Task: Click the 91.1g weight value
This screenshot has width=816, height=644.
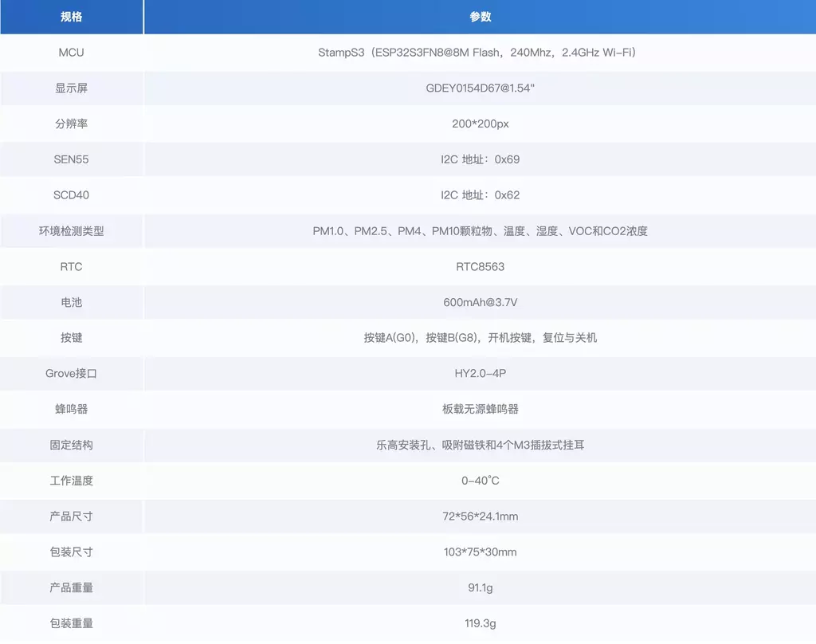Action: [480, 587]
